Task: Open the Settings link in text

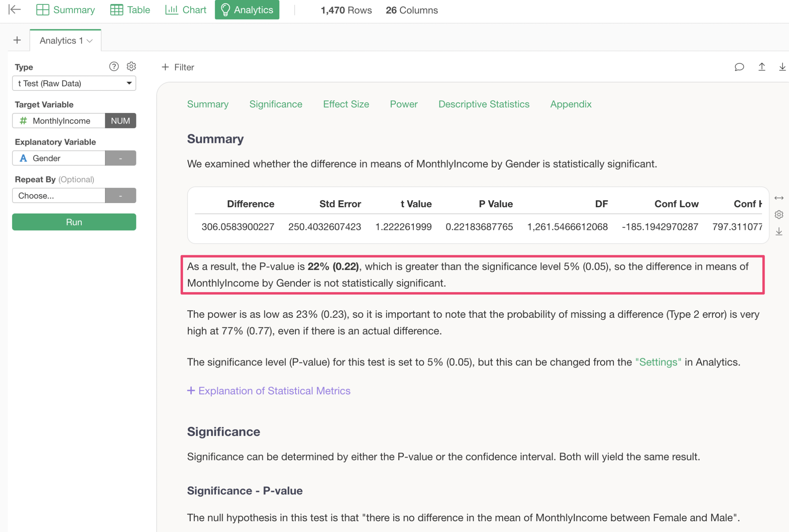Action: tap(658, 362)
